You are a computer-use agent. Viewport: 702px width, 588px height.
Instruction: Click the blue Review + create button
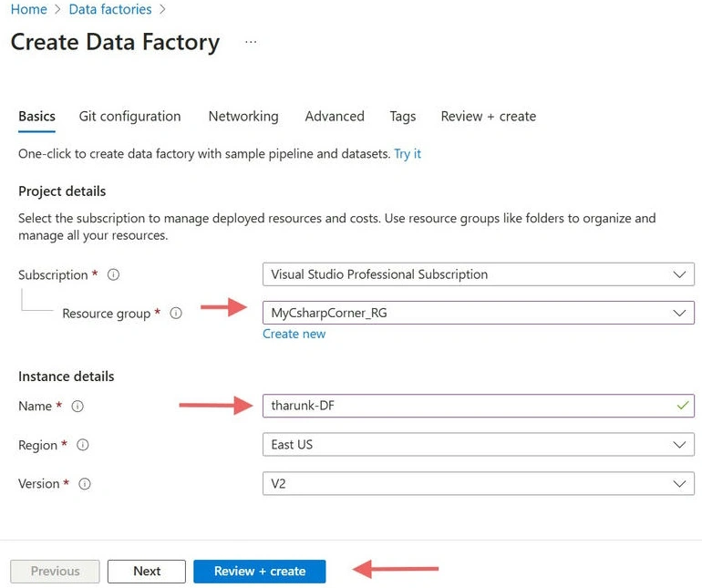[x=260, y=571]
